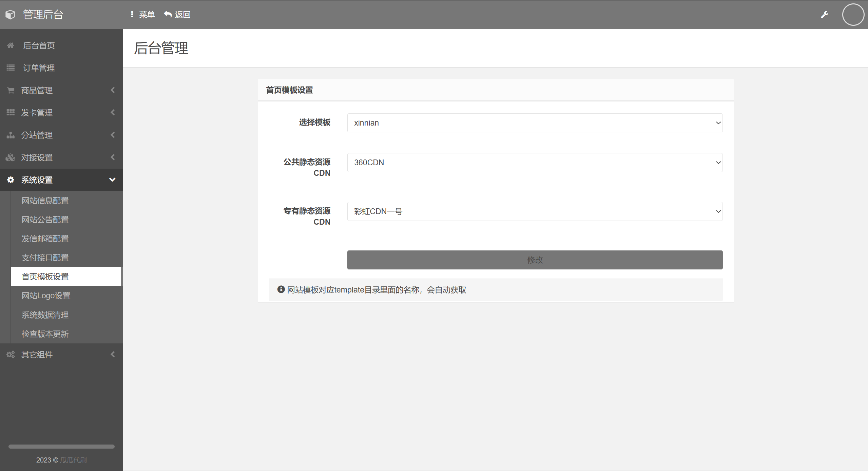Click the home icon next to 后台首页
Screen dimensions: 868x471
(11, 45)
